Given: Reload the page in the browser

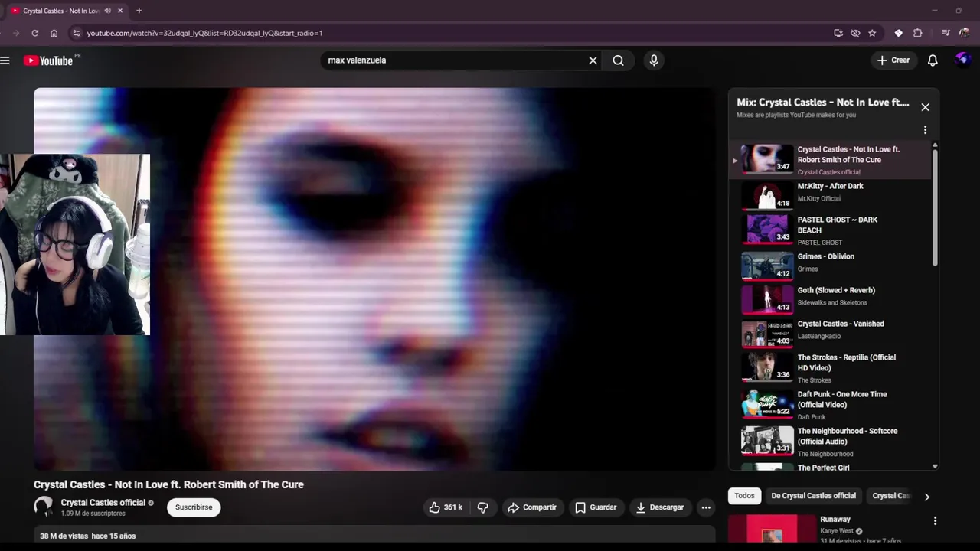Looking at the screenshot, I should click(x=35, y=33).
